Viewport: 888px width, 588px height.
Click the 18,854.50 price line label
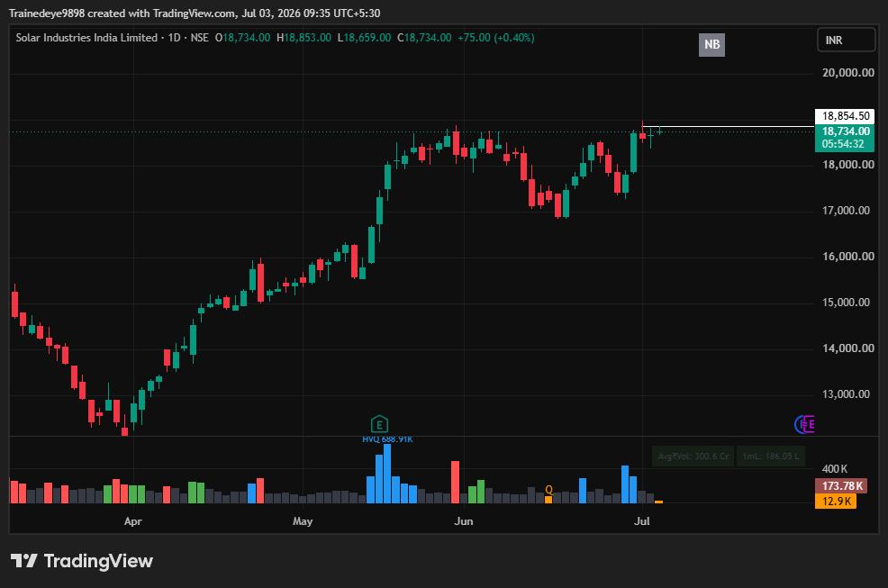coord(845,116)
